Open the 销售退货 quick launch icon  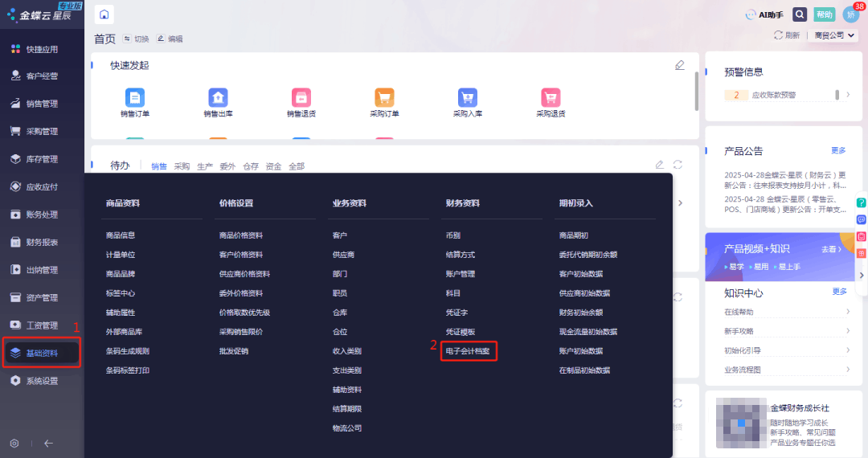point(301,97)
